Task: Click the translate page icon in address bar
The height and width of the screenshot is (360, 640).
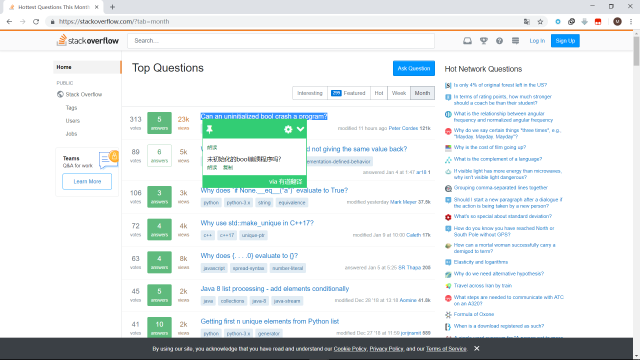Action: 527,22
